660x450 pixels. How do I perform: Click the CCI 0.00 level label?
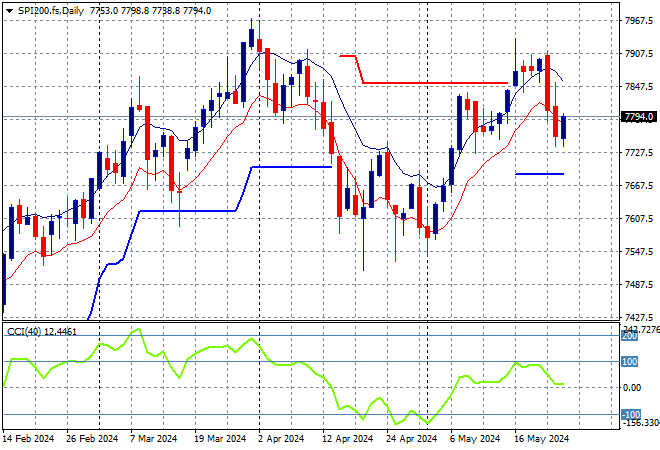632,388
